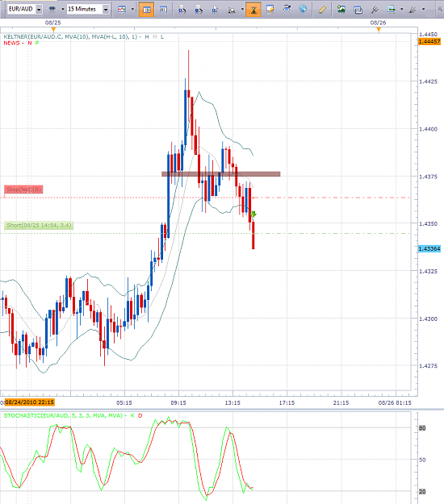Click the binoculars symbol search icon
The width and height of the screenshot is (444, 504).
pos(52,9)
